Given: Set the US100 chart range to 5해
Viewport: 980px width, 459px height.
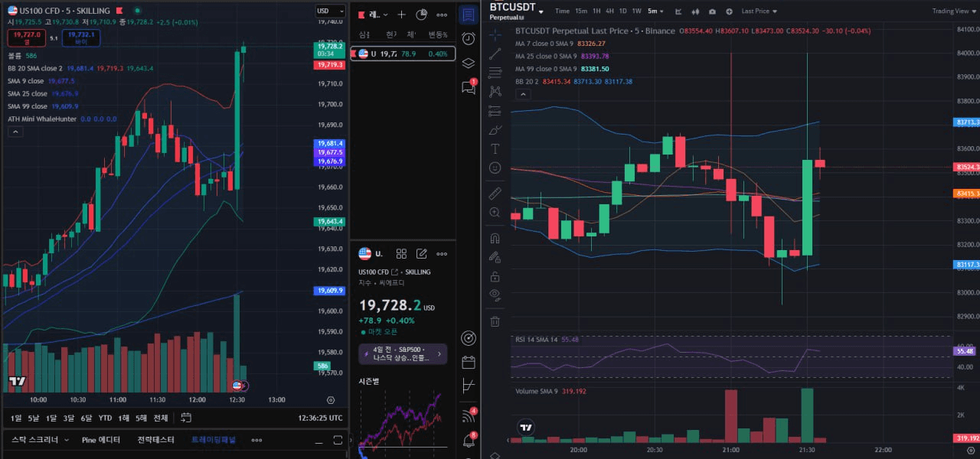Looking at the screenshot, I should coord(142,418).
